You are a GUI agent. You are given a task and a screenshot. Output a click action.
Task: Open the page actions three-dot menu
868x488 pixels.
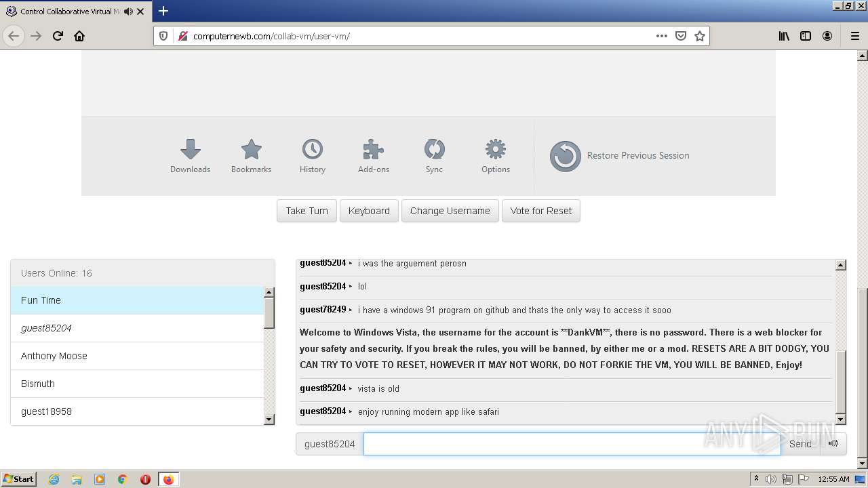click(662, 36)
